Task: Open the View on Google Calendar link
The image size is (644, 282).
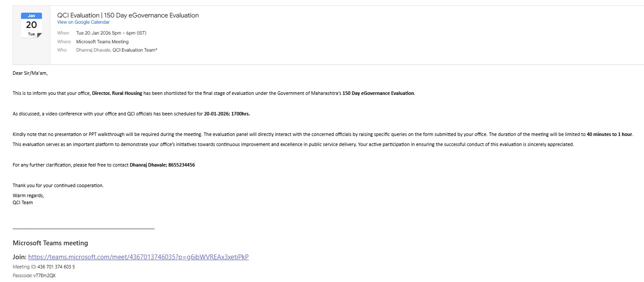Action: coord(83,22)
